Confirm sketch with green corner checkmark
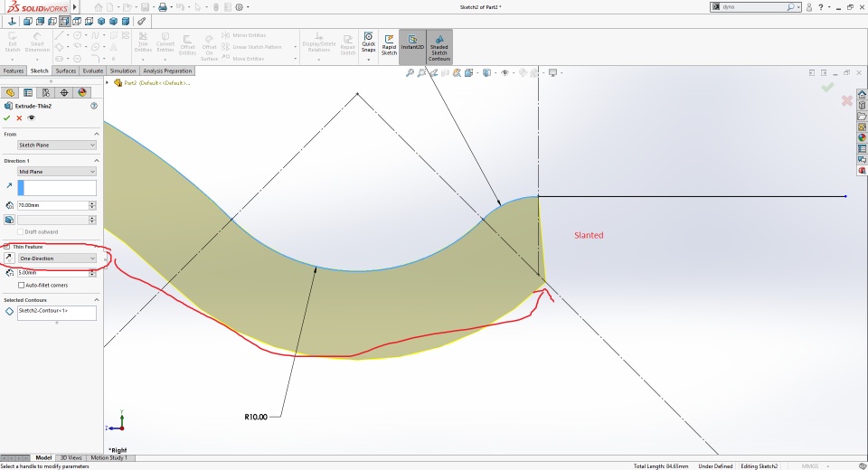Screen dimensions: 868x470 (827, 87)
